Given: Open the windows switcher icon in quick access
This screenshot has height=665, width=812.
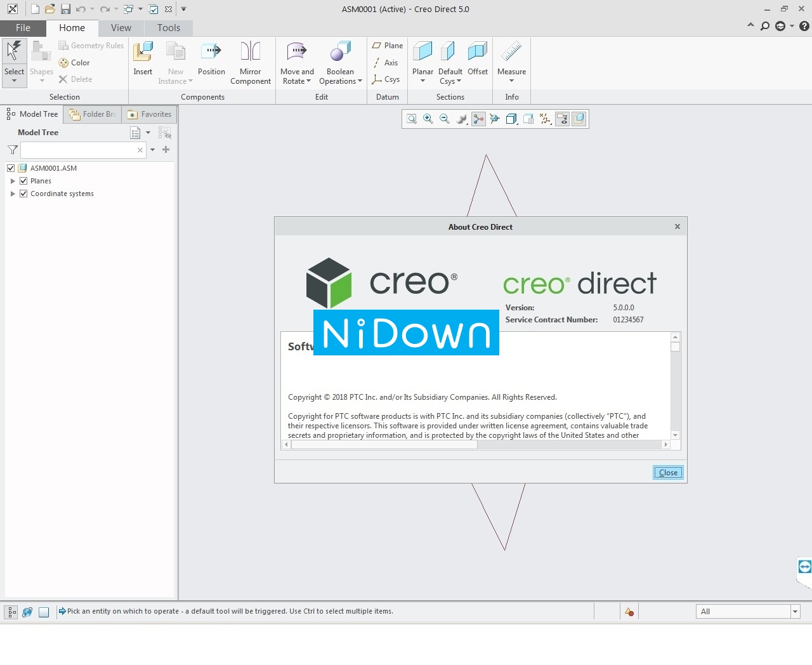Looking at the screenshot, I should coord(128,9).
